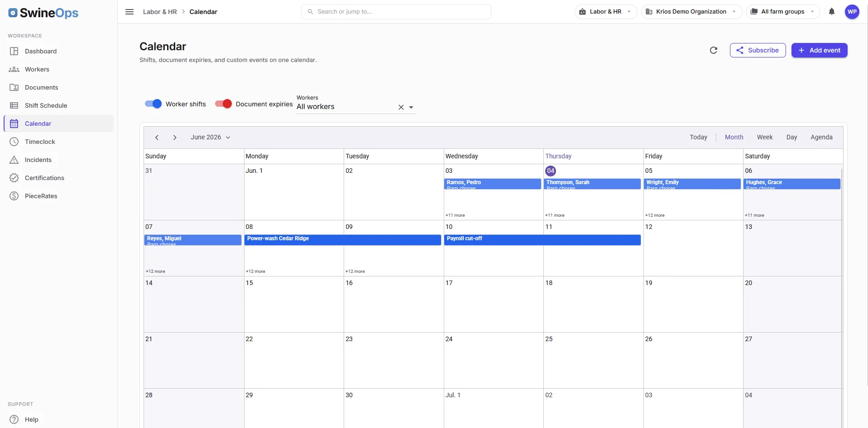Open the Wright, Emily shift event
Image resolution: width=868 pixels, height=428 pixels.
pyautogui.click(x=692, y=184)
